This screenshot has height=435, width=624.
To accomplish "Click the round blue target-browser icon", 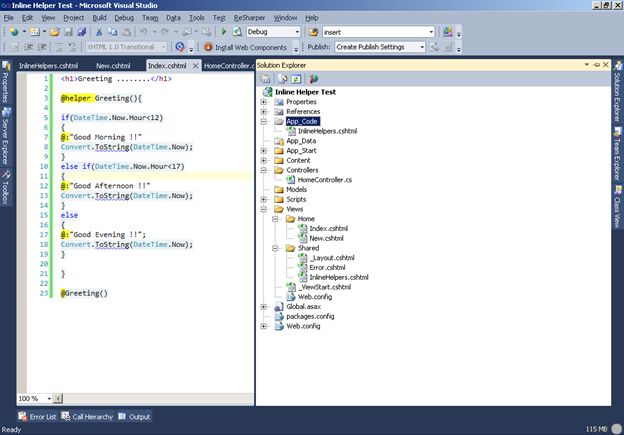I will click(180, 47).
